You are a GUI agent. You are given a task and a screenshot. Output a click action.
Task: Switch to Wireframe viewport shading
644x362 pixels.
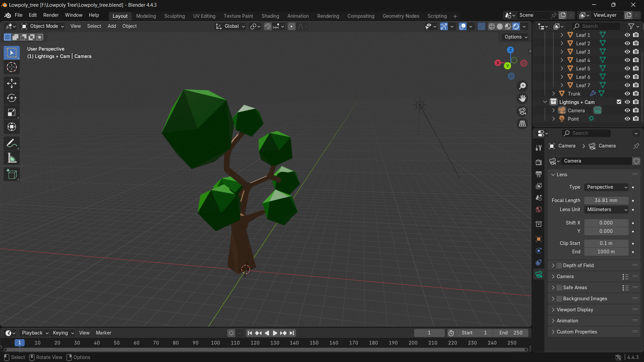click(492, 26)
